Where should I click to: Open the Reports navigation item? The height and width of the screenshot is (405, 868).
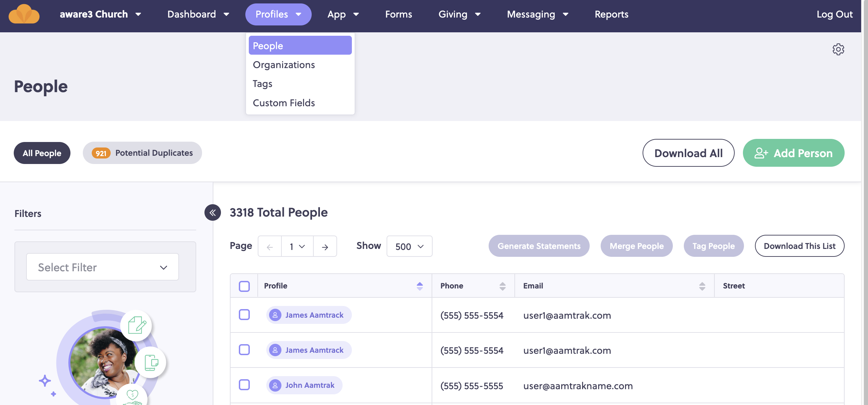[611, 14]
